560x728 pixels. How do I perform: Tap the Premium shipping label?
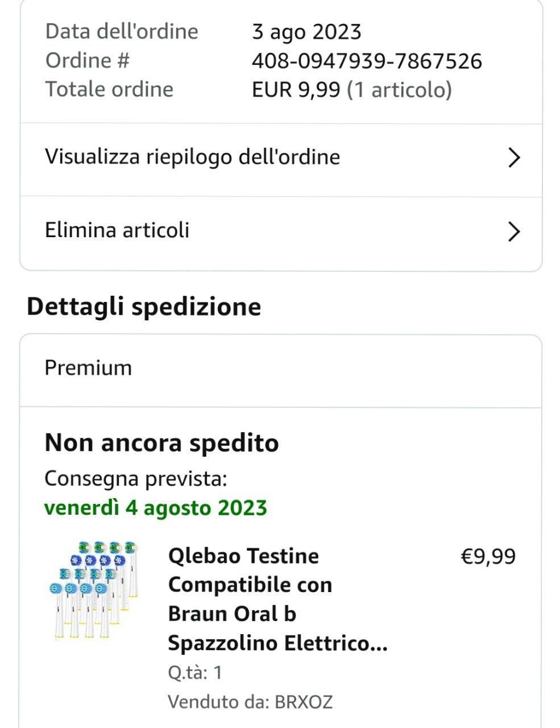[88, 368]
